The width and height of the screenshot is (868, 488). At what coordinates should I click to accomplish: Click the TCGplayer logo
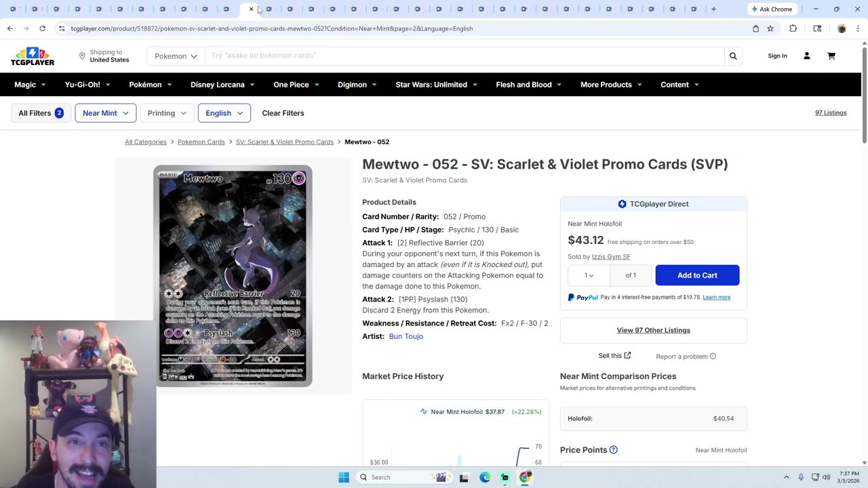33,56
